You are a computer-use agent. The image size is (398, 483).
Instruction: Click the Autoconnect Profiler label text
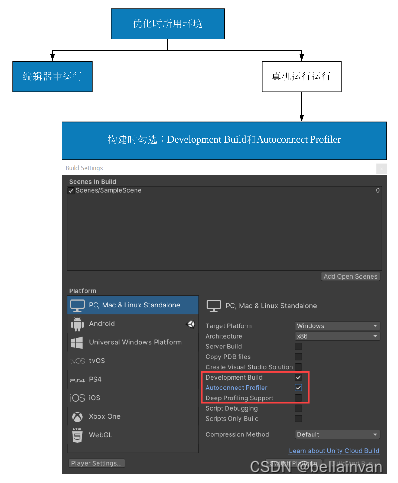(236, 388)
